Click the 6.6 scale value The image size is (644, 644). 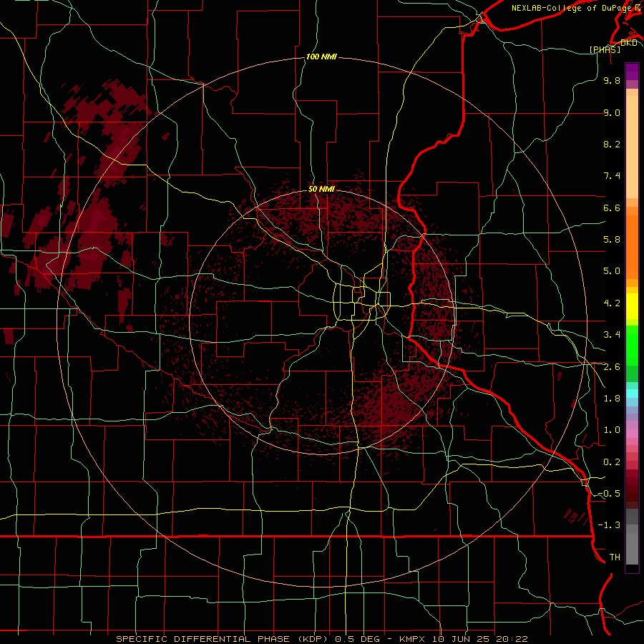click(x=612, y=208)
